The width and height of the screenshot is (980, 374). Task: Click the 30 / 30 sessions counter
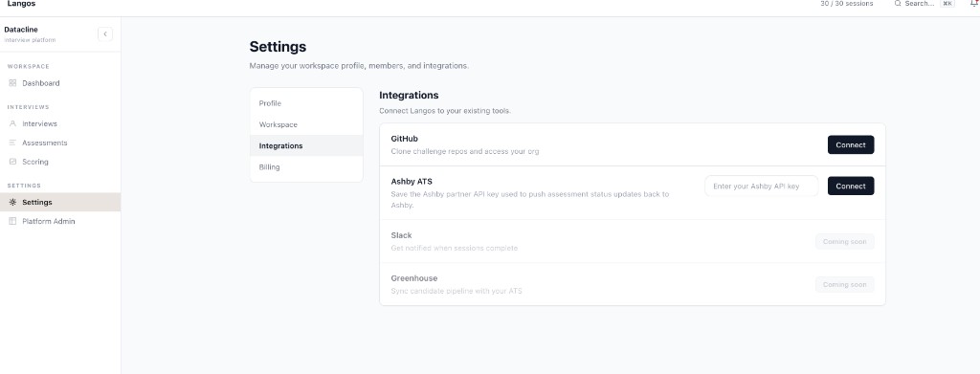pos(846,3)
